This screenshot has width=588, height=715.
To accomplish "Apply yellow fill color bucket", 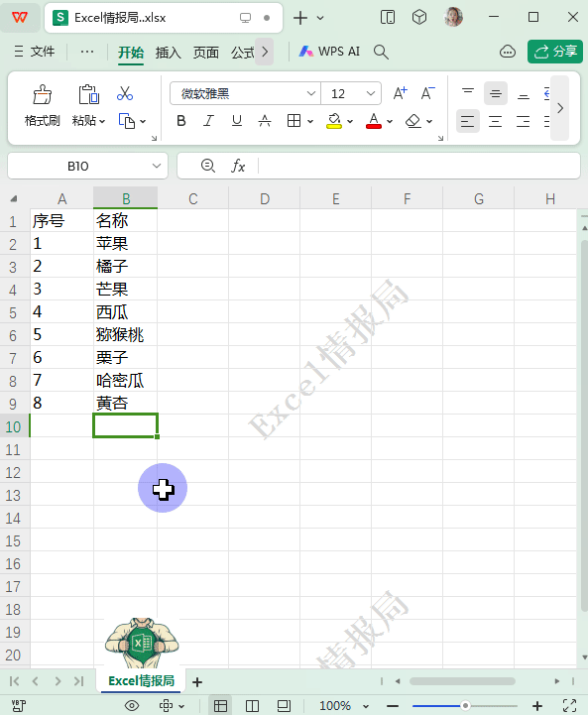I will (x=334, y=121).
